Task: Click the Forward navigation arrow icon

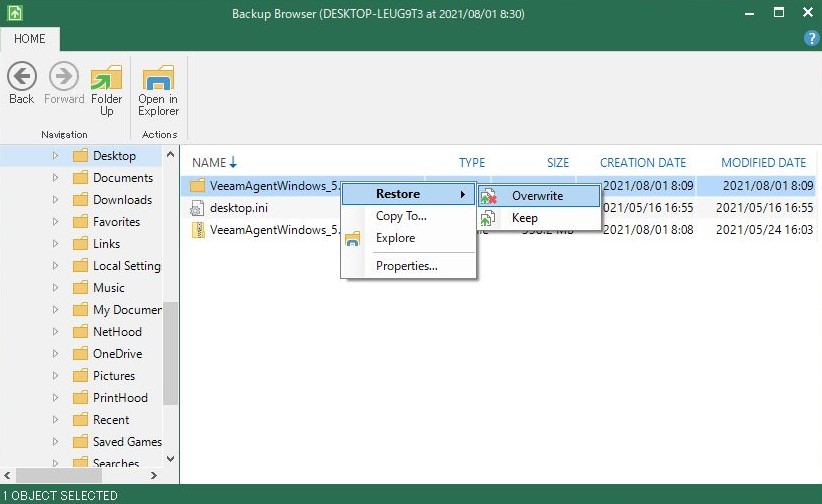Action: point(63,77)
